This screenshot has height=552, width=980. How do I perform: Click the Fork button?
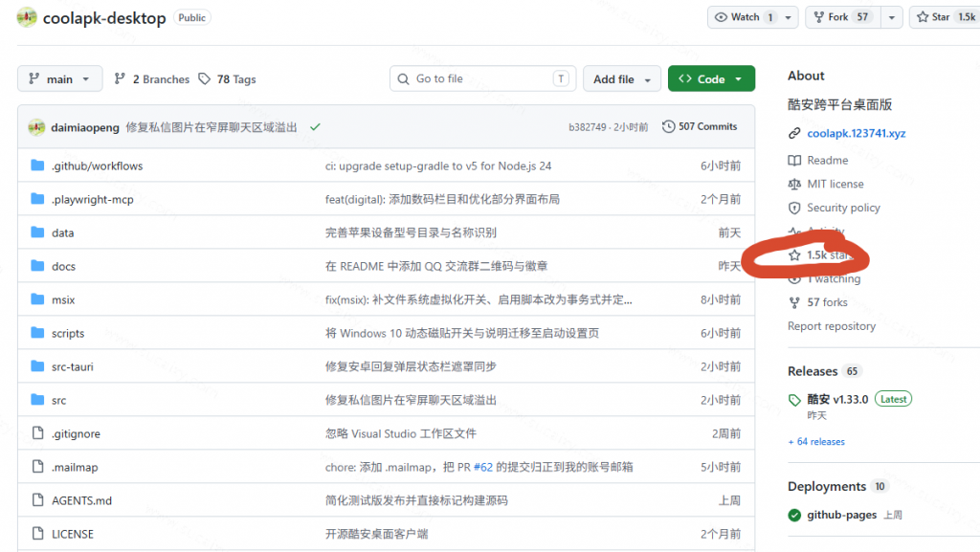[843, 17]
